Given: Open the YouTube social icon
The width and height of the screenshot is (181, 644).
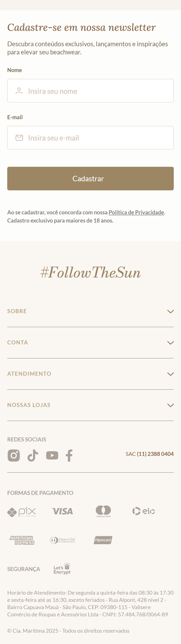Looking at the screenshot, I should tap(52, 455).
